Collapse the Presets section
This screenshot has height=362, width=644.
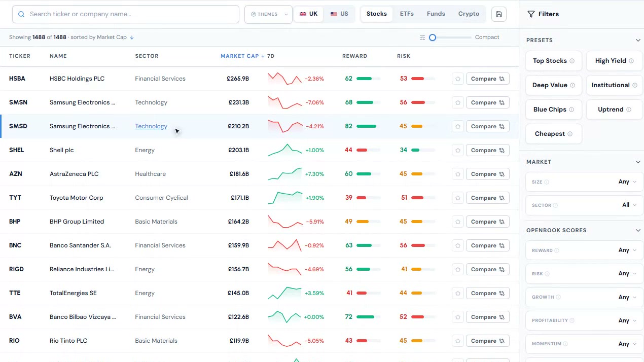638,41
